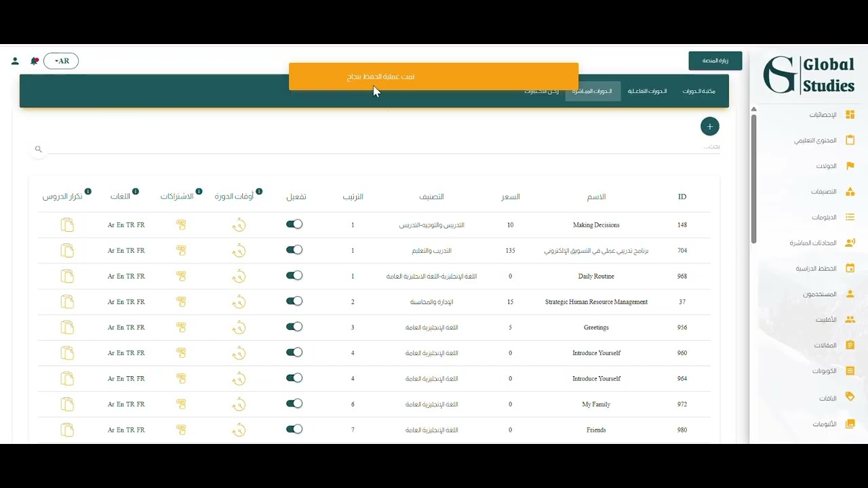Image resolution: width=868 pixels, height=488 pixels.
Task: Open course times icon for My Family
Action: click(x=239, y=404)
